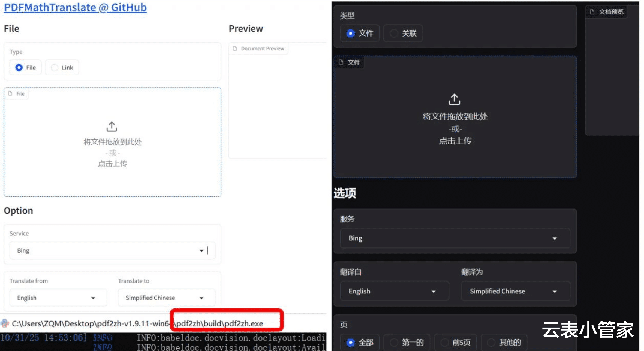The width and height of the screenshot is (644, 351).
Task: Click upload arrow icon in dark file dropzone
Action: 454,99
